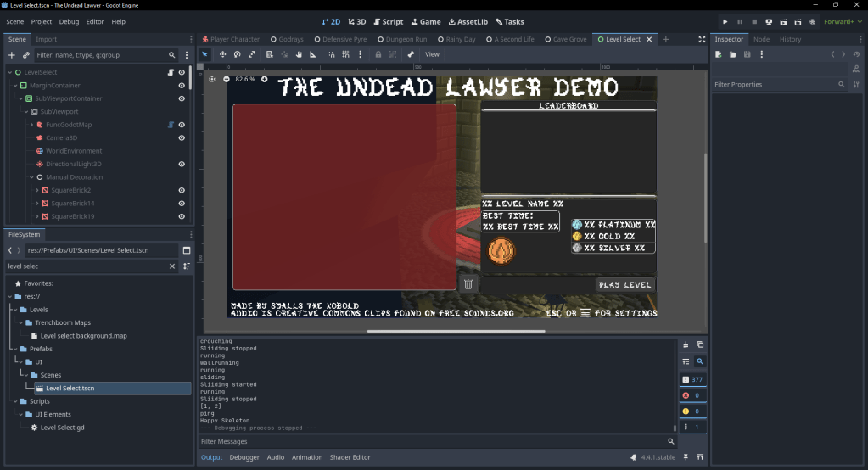Switch to the 3D workspace
868x470 pixels.
[357, 21]
